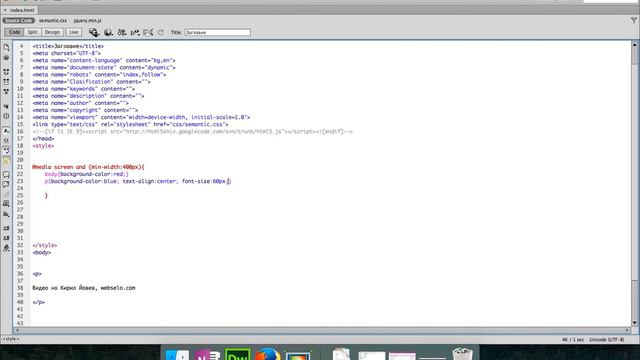Image resolution: width=640 pixels, height=360 pixels.
Task: Click the Balance Braces icon
Action: (6, 116)
